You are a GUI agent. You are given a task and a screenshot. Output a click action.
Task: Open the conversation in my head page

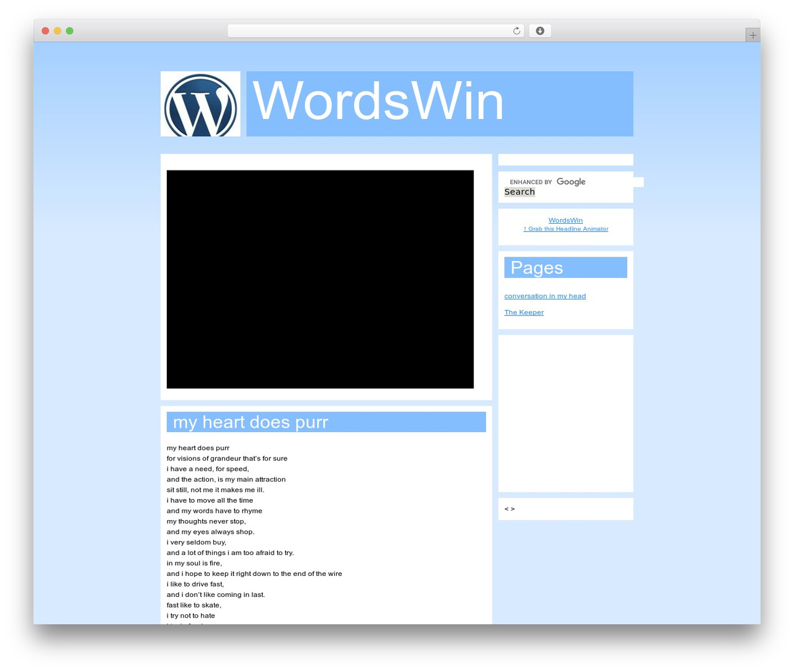pyautogui.click(x=545, y=296)
